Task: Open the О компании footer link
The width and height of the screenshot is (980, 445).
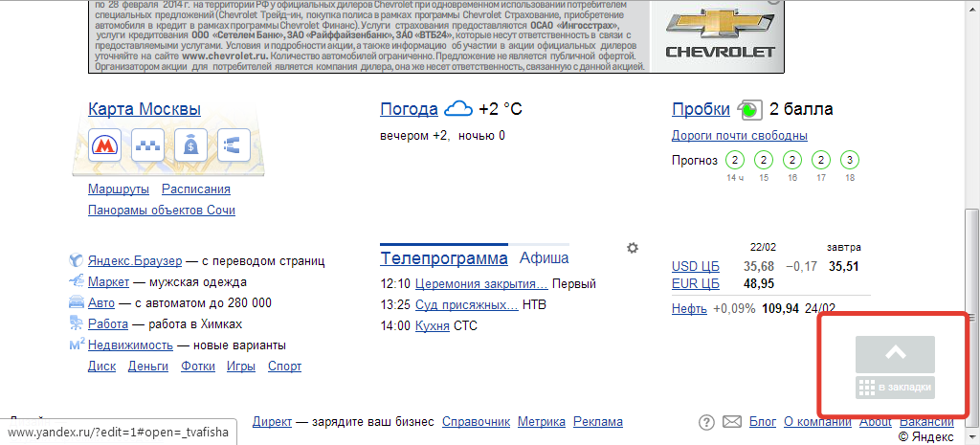Action: tap(817, 422)
